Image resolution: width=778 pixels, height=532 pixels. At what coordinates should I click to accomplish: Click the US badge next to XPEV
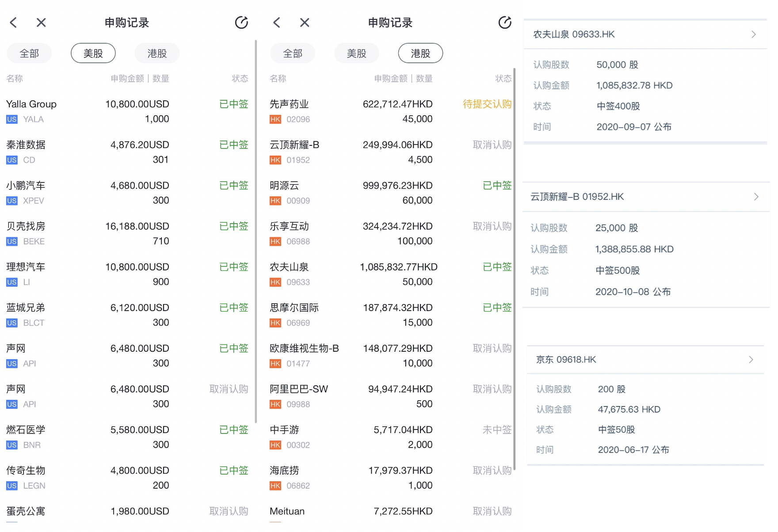(12, 201)
